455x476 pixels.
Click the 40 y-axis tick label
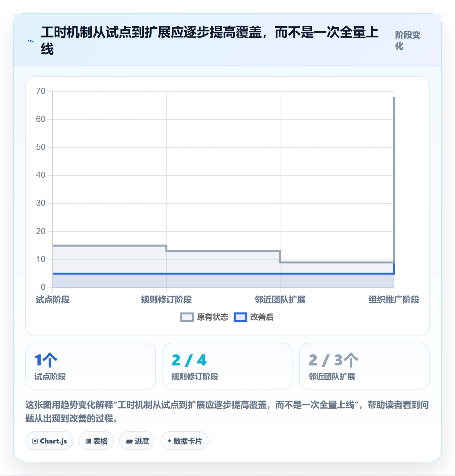click(x=41, y=175)
